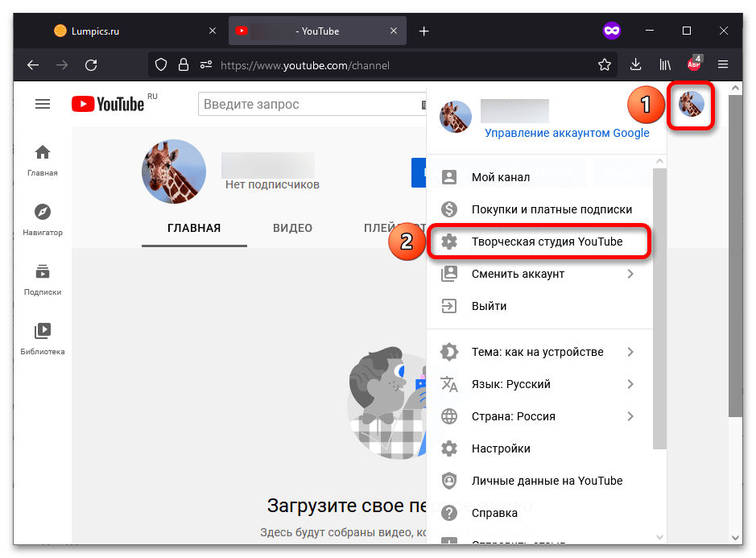
Task: Expand Язык: Русский submenu
Action: [x=539, y=384]
